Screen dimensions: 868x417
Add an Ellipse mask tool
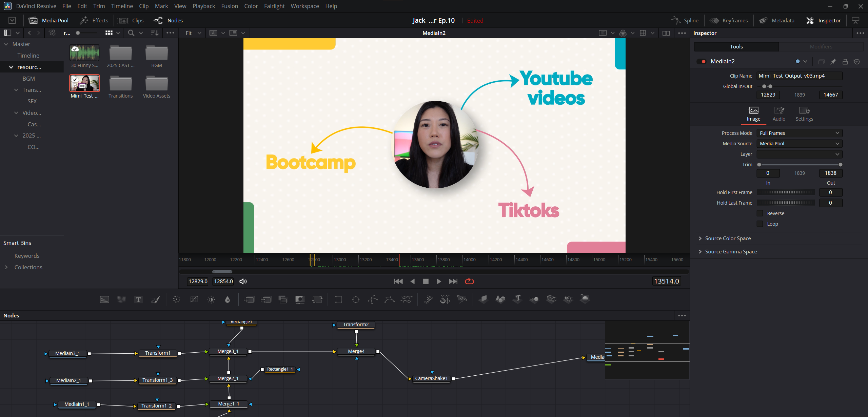[356, 299]
